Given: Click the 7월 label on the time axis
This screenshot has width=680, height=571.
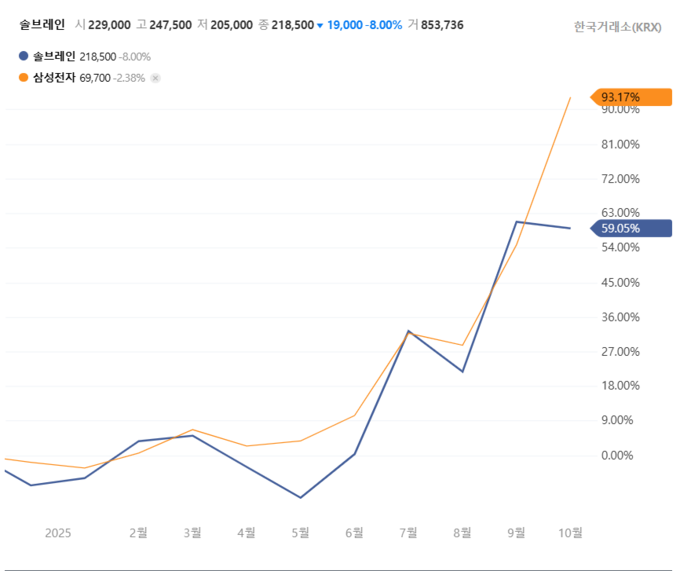Looking at the screenshot, I should click(x=408, y=533).
